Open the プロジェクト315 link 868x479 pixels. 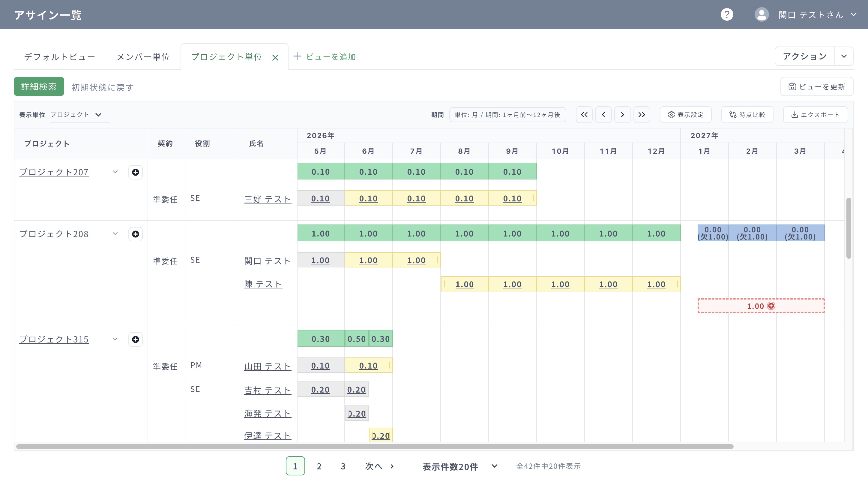[x=54, y=339]
